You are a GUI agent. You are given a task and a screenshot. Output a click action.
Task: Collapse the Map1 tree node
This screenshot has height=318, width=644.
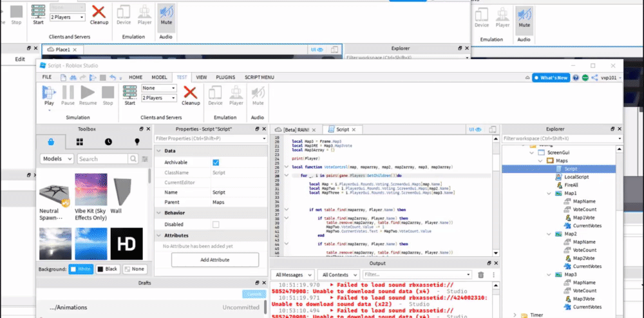(549, 193)
